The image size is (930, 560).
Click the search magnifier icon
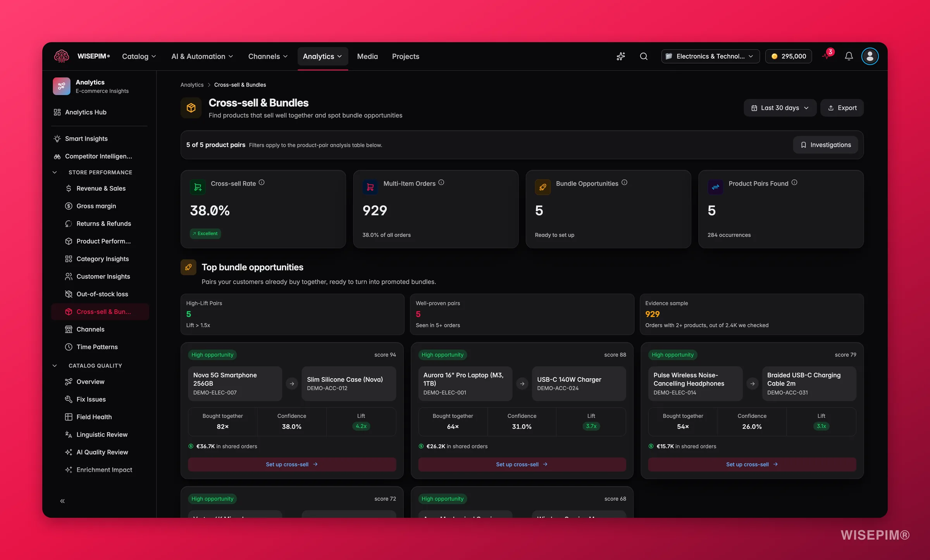coord(644,56)
